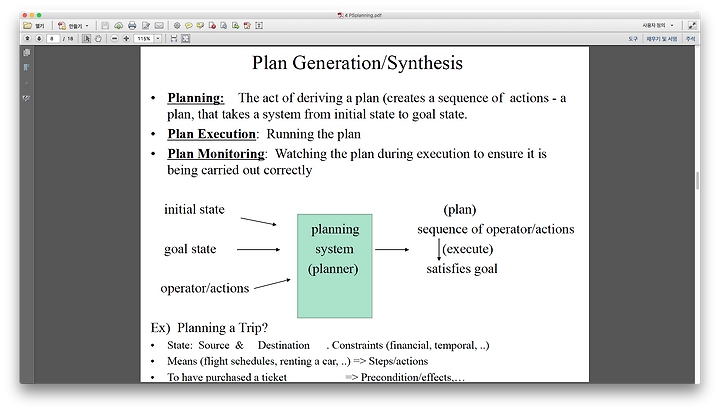Click the edit text pencil icon

(x=146, y=26)
